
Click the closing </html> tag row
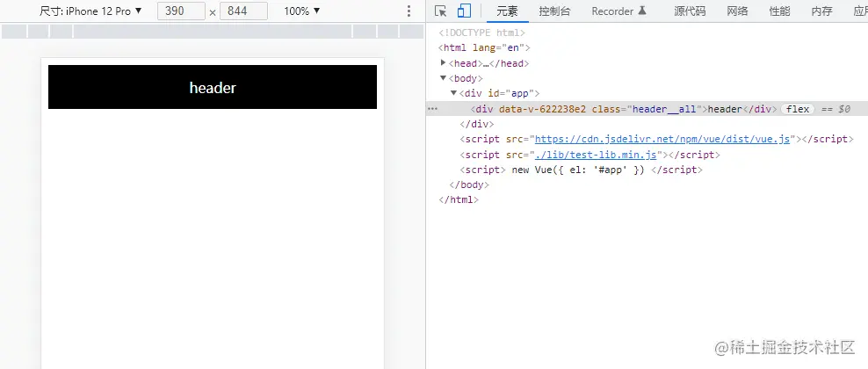459,199
